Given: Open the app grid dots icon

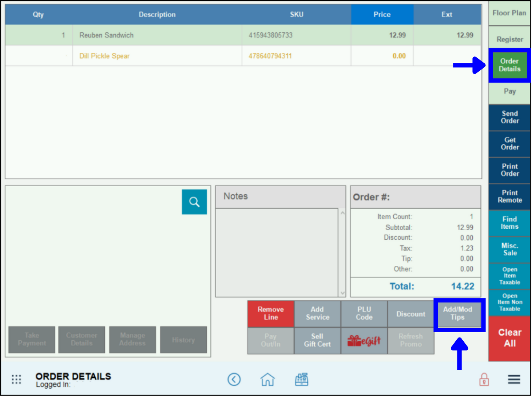Looking at the screenshot, I should 16,379.
